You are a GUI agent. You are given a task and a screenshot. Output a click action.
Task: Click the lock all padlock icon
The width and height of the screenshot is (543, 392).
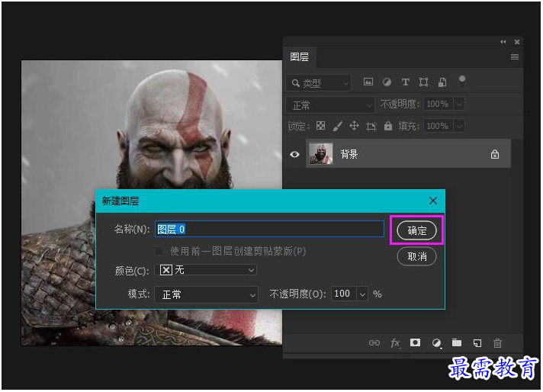(388, 126)
